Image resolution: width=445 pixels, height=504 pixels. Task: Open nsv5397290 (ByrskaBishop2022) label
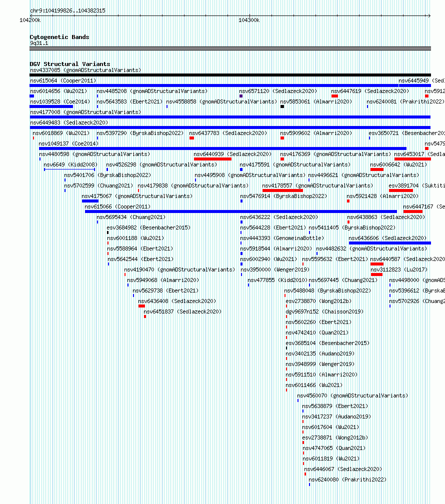[140, 133]
